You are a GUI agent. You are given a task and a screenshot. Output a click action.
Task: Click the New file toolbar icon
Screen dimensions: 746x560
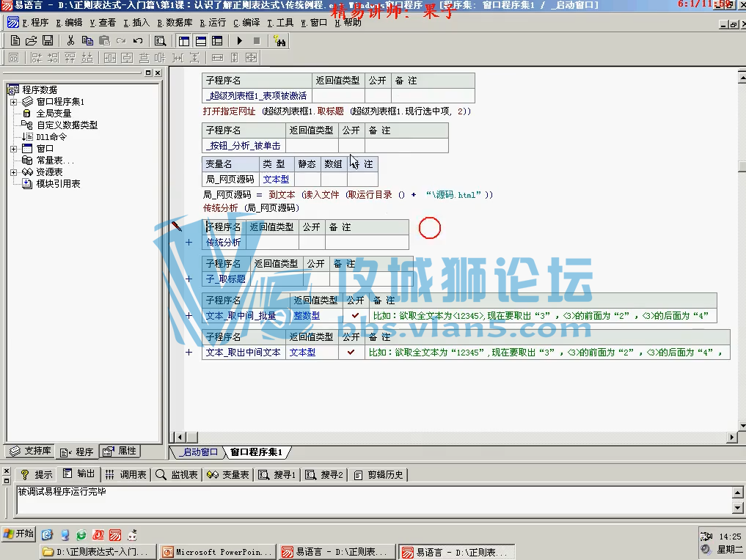coord(15,41)
